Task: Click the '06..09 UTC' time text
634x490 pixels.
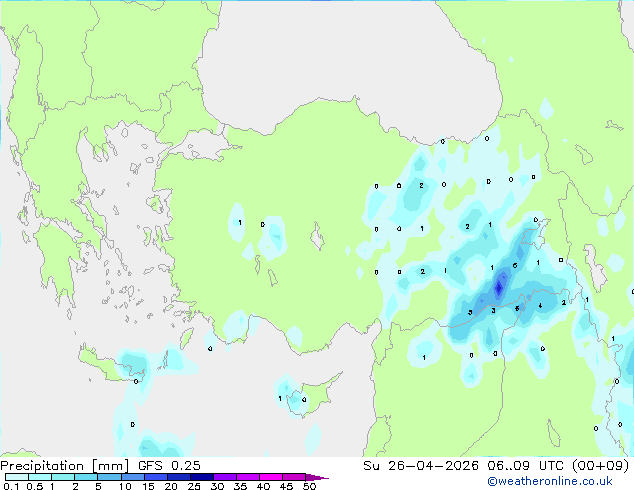Action: pos(526,466)
